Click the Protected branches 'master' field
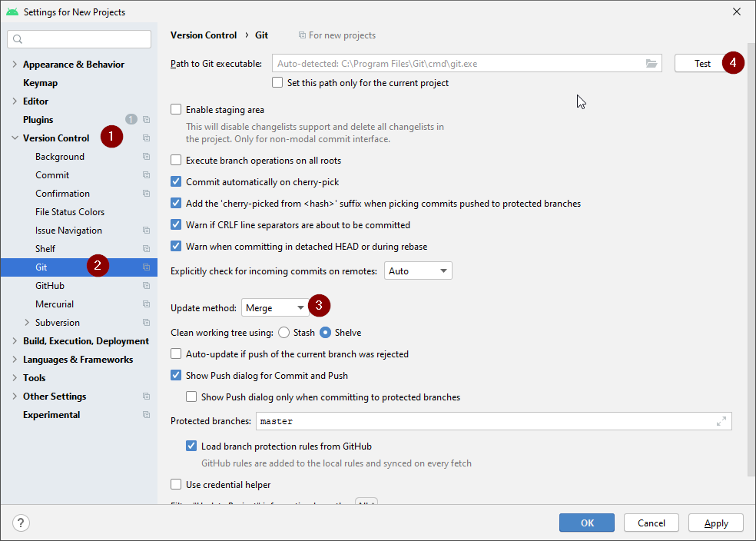This screenshot has width=756, height=541. click(494, 421)
